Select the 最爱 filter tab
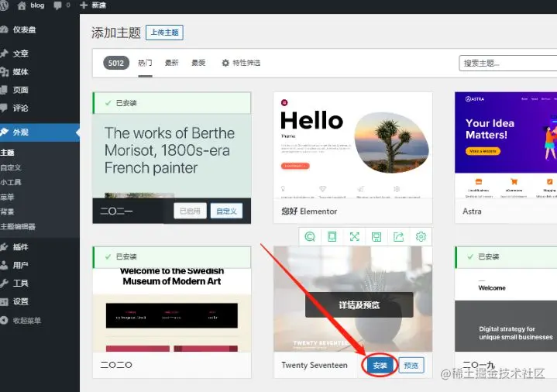 point(198,63)
